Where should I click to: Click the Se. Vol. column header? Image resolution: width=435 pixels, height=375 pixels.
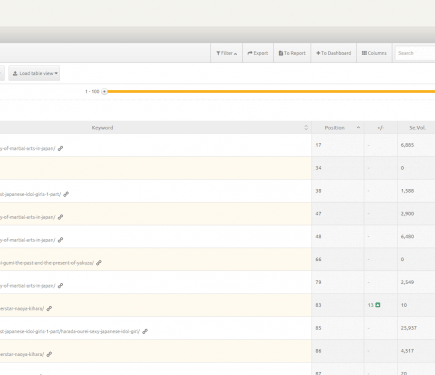pyautogui.click(x=417, y=128)
